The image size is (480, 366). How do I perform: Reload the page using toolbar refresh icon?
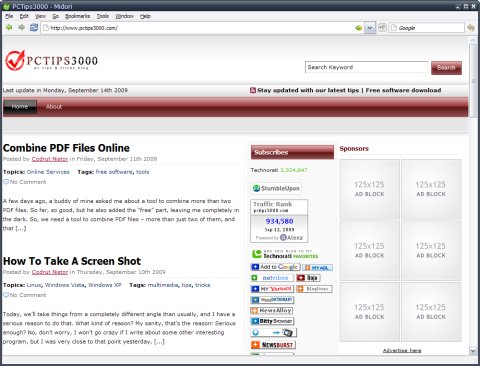tap(34, 28)
